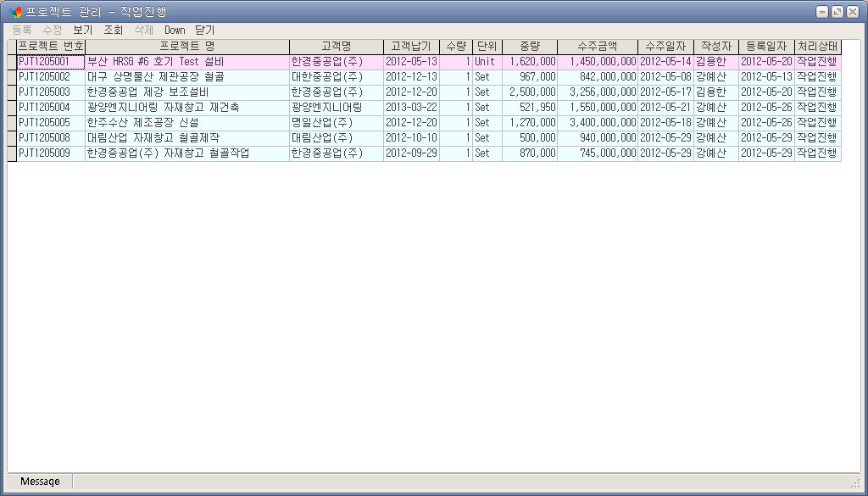Viewport: 868px width, 496px height.
Task: Click order amount 745,000,000
Action: click(x=598, y=153)
